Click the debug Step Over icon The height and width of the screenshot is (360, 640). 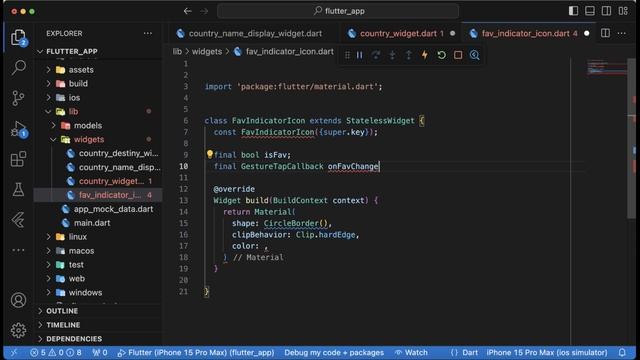(376, 55)
